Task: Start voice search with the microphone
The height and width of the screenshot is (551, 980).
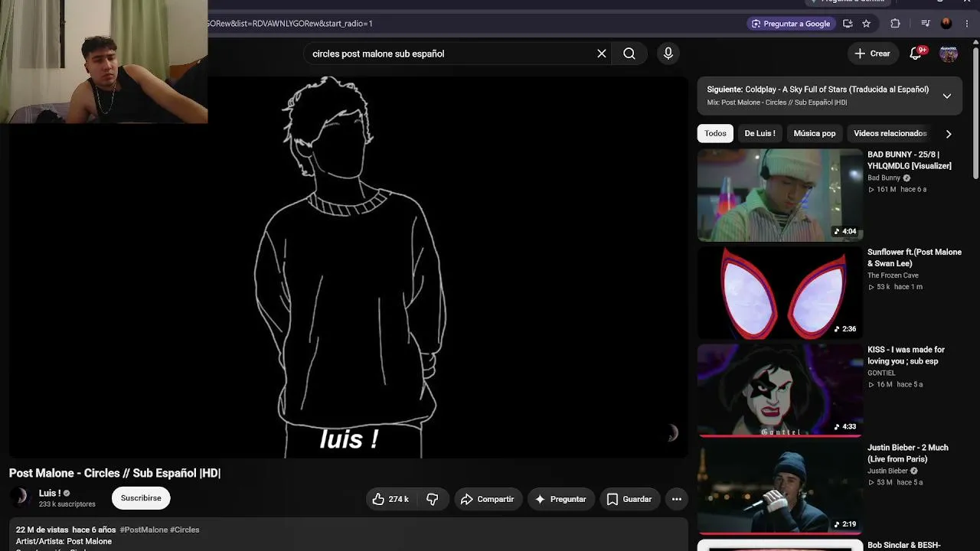Action: [x=668, y=54]
